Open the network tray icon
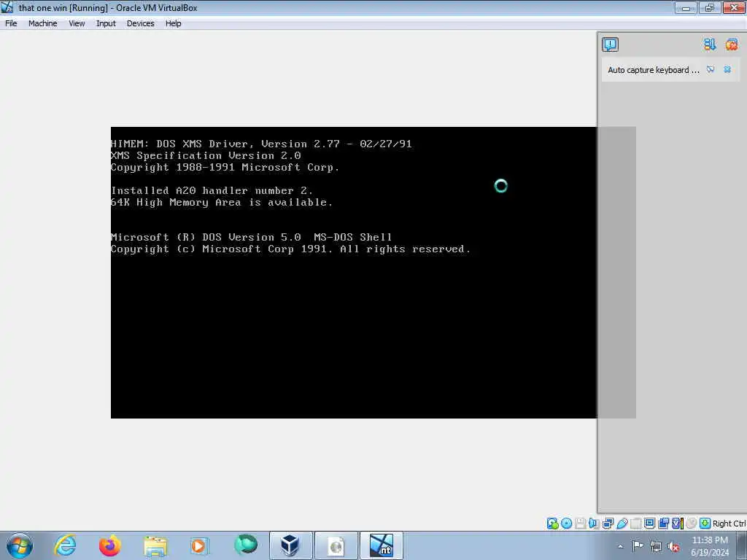Screen dimensions: 747x560 coord(656,546)
